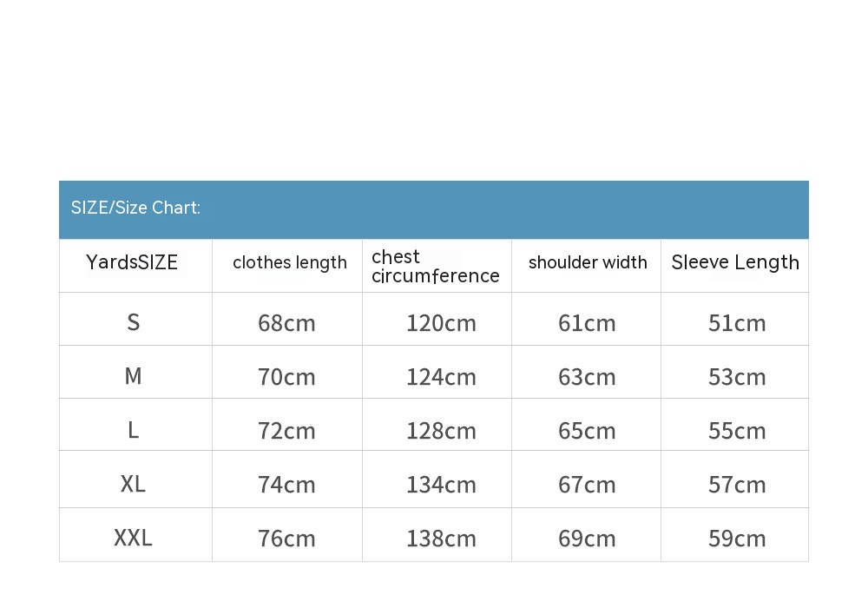Click the clothes length column header
868x615 pixels.
pos(290,262)
